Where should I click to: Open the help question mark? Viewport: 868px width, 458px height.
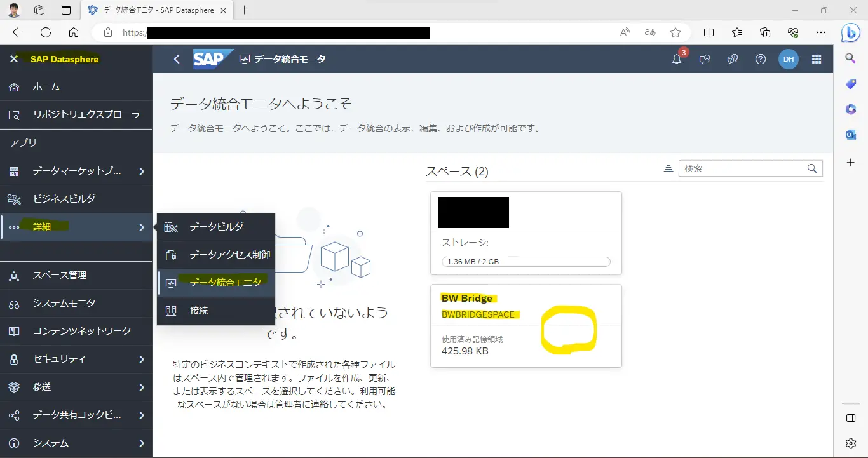pos(761,59)
